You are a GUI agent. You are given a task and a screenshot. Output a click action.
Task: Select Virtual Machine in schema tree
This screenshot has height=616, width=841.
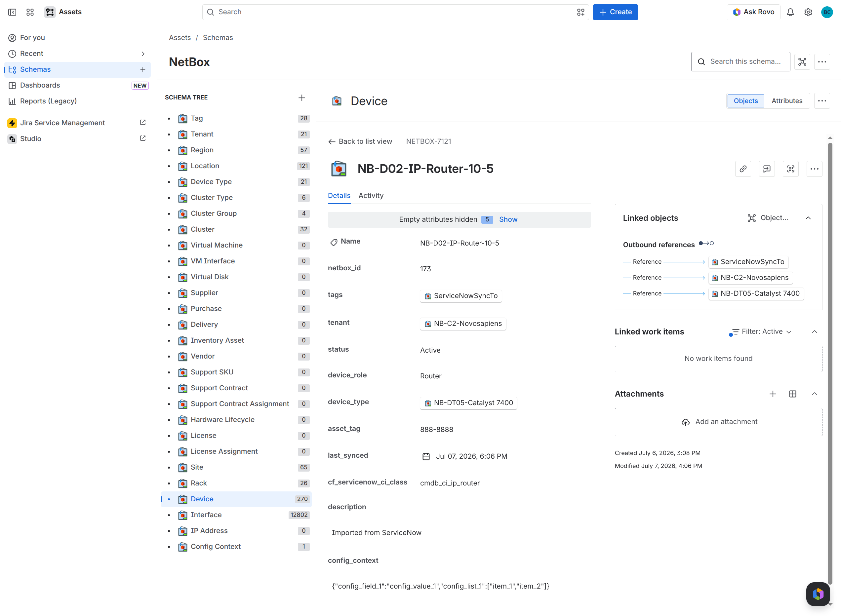tap(236, 245)
